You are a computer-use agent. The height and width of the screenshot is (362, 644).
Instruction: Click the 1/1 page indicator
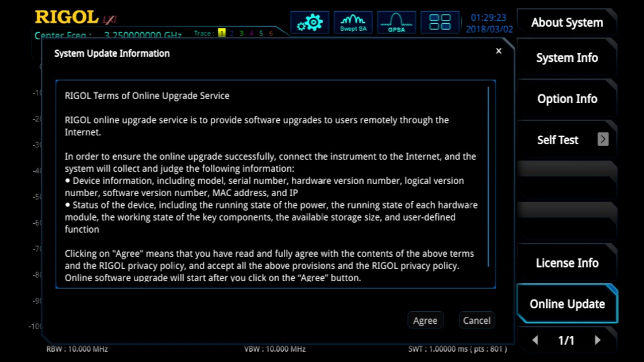[x=566, y=340]
